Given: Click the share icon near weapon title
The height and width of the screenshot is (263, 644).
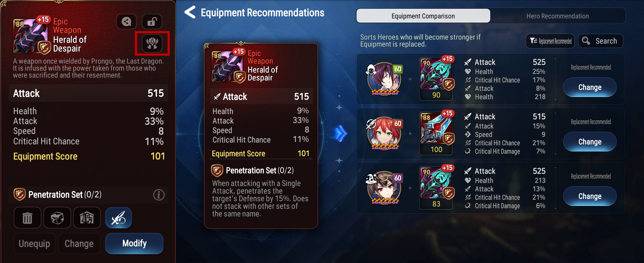Looking at the screenshot, I should point(126,22).
